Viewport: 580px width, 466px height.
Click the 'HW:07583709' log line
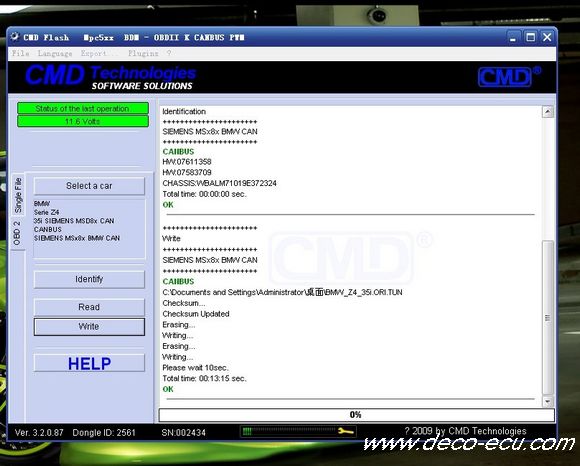(187, 172)
